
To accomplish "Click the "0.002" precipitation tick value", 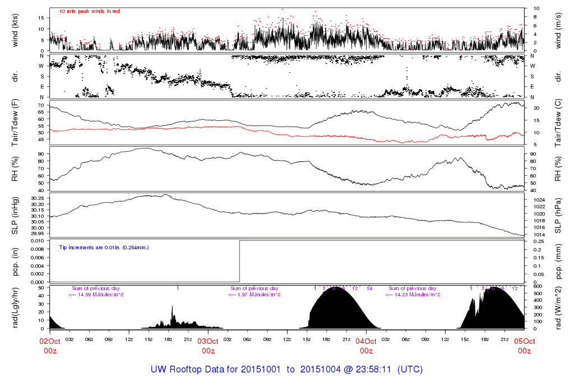I will 38,274.
